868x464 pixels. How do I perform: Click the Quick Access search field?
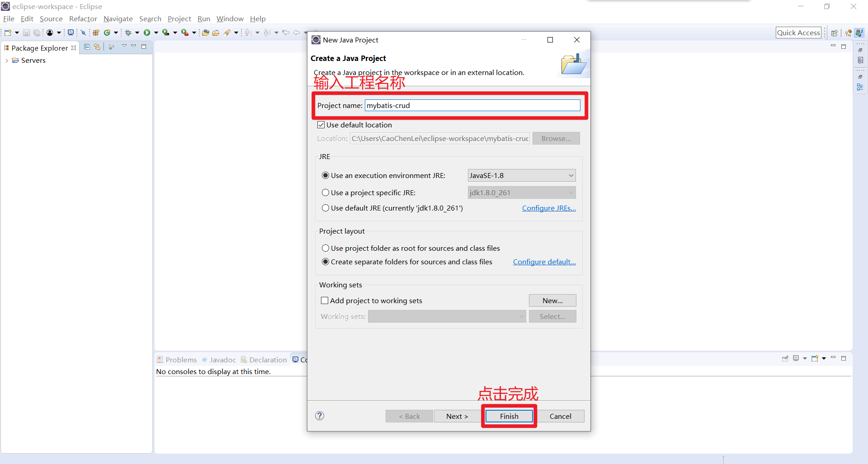(x=798, y=33)
